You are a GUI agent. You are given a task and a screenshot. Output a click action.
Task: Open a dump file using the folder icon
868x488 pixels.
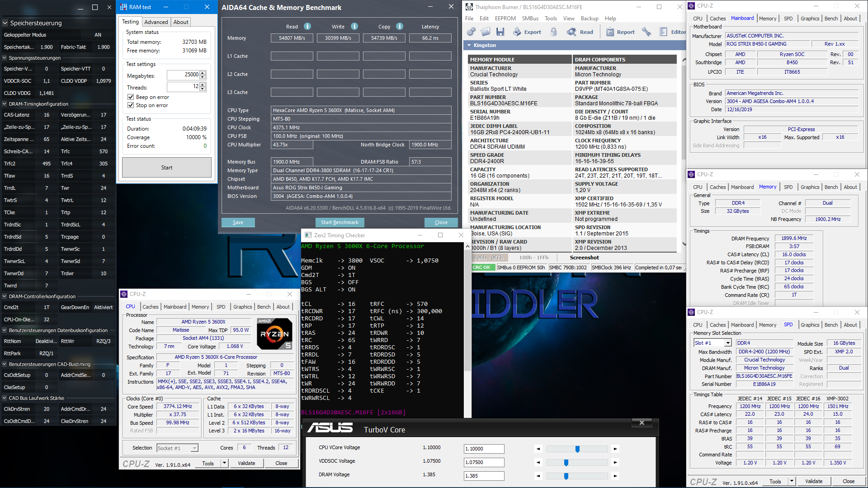(x=486, y=32)
